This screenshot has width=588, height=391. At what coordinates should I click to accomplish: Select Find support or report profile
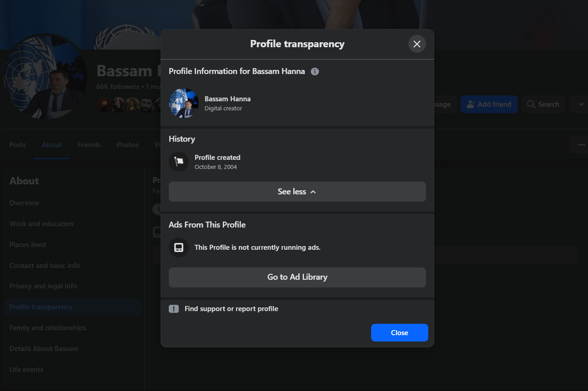point(231,309)
